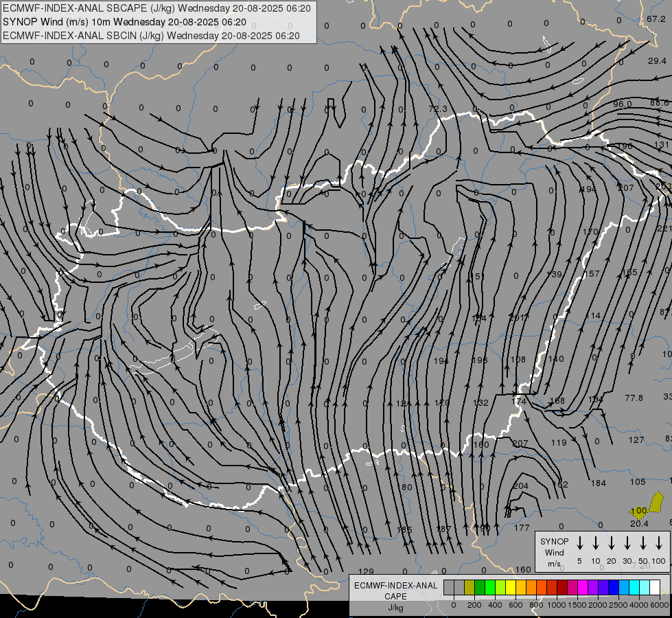Click the 157 CAPE value on map
Image resolution: width=672 pixels, height=618 pixels.
592,273
